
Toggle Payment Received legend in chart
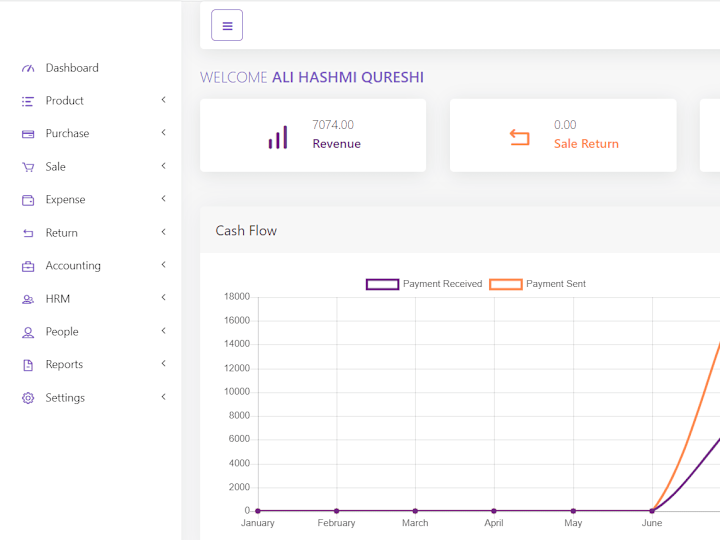[424, 284]
